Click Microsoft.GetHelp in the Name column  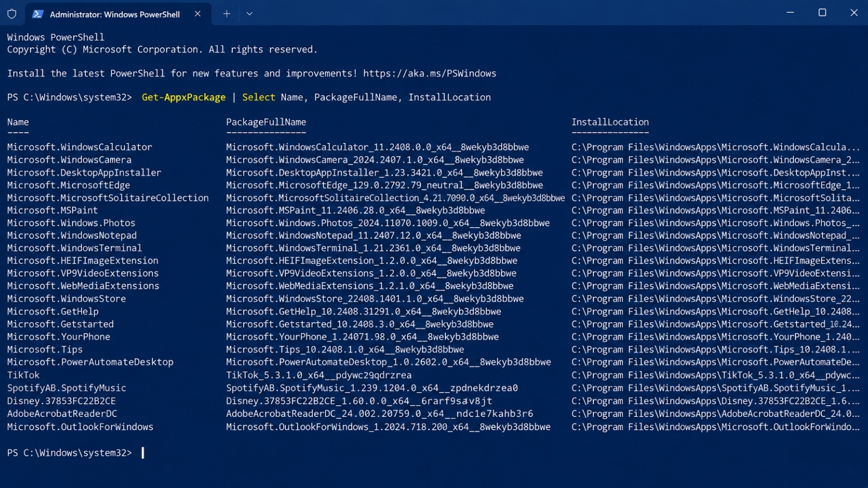53,312
